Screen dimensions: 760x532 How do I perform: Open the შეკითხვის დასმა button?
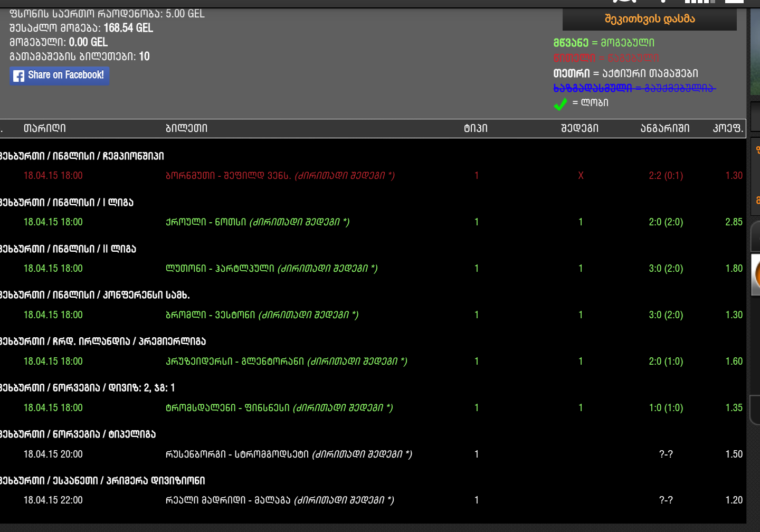[650, 19]
